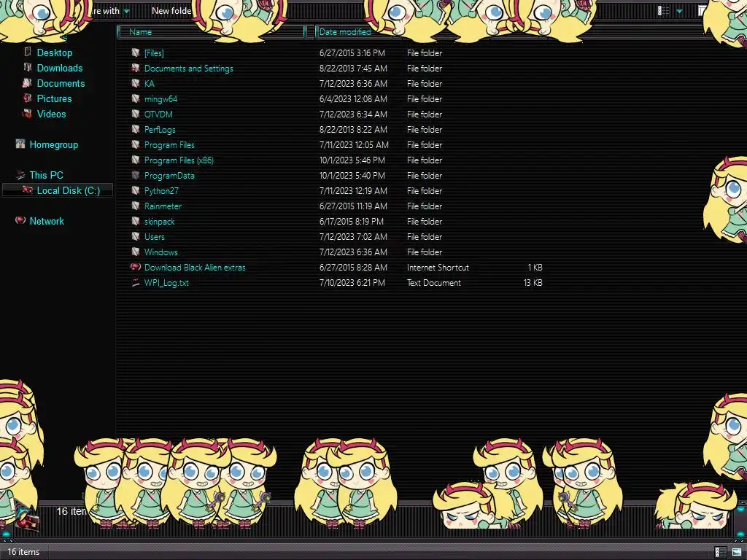Viewport: 747px width, 560px height.
Task: Select the KA folder icon
Action: click(x=136, y=83)
